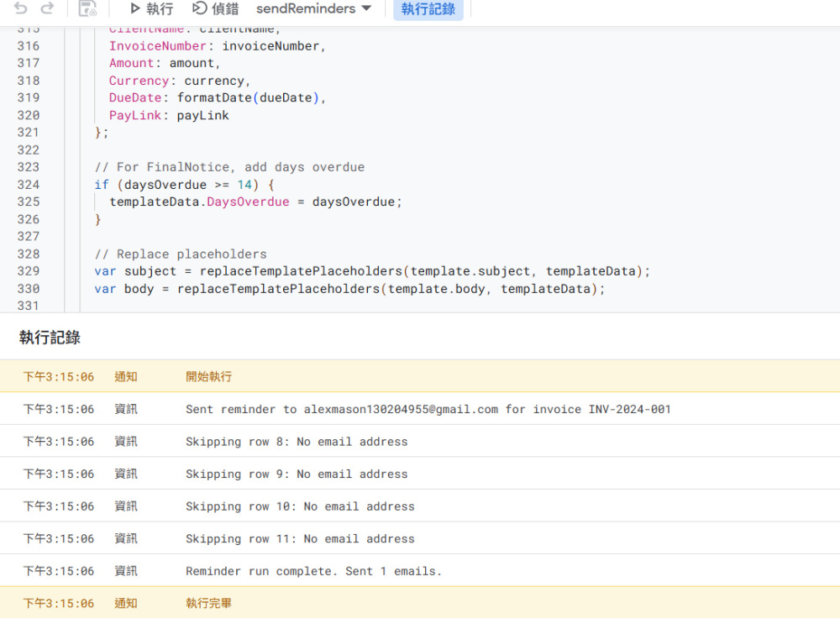This screenshot has width=840, height=629.
Task: Select 'Reminder run complete' log entry
Action: (x=420, y=570)
